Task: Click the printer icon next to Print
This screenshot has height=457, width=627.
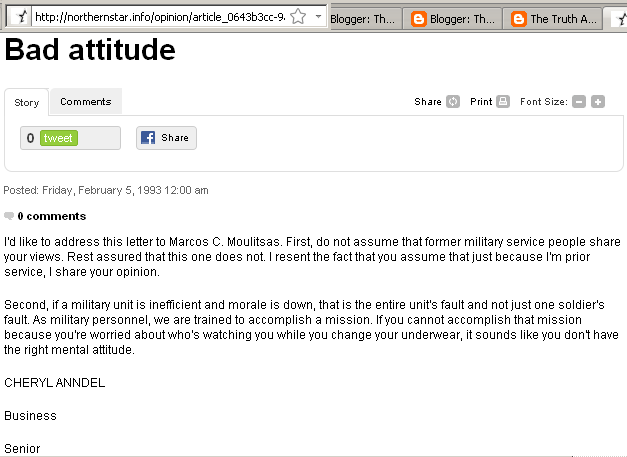Action: (503, 102)
